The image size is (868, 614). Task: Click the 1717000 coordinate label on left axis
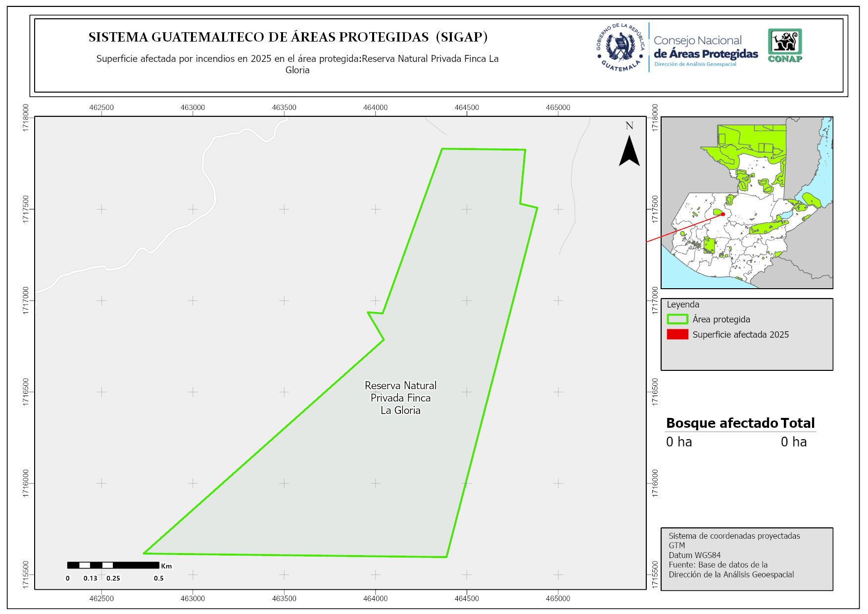(x=26, y=300)
